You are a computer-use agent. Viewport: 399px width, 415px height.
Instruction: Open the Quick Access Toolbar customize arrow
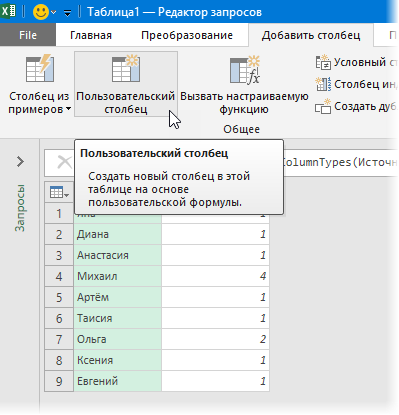click(68, 13)
